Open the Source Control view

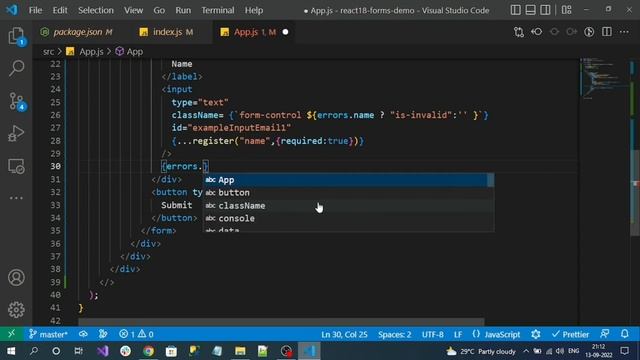16,101
